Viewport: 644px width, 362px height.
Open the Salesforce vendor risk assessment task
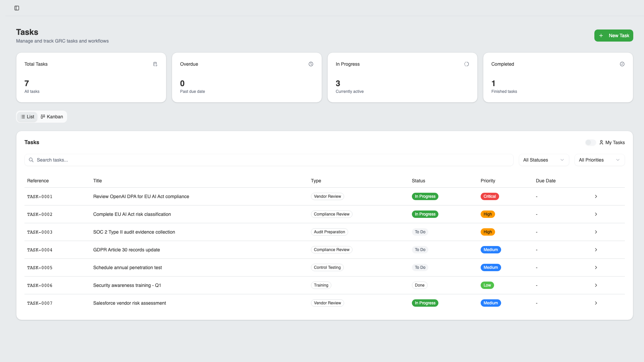pyautogui.click(x=129, y=303)
